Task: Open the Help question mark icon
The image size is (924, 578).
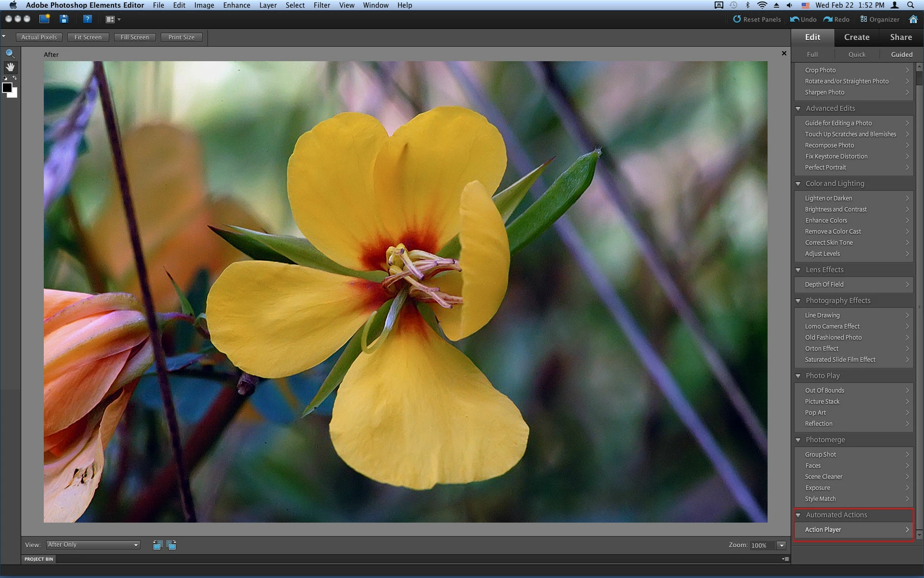Action: (x=87, y=19)
